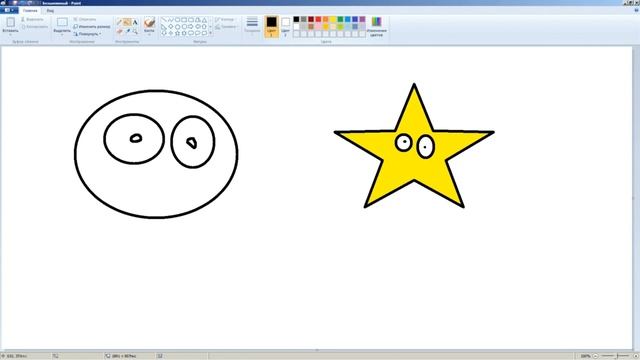Choose the red color swatch

pyautogui.click(x=318, y=19)
